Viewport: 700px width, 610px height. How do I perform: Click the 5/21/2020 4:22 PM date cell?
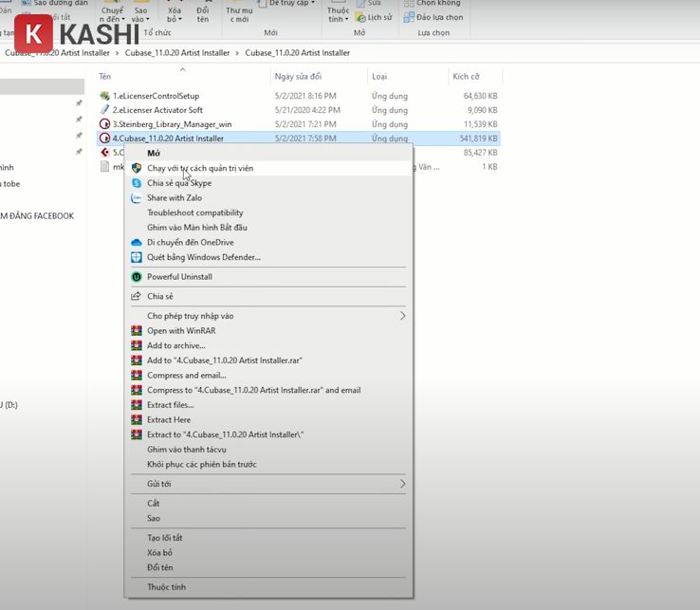click(x=307, y=110)
